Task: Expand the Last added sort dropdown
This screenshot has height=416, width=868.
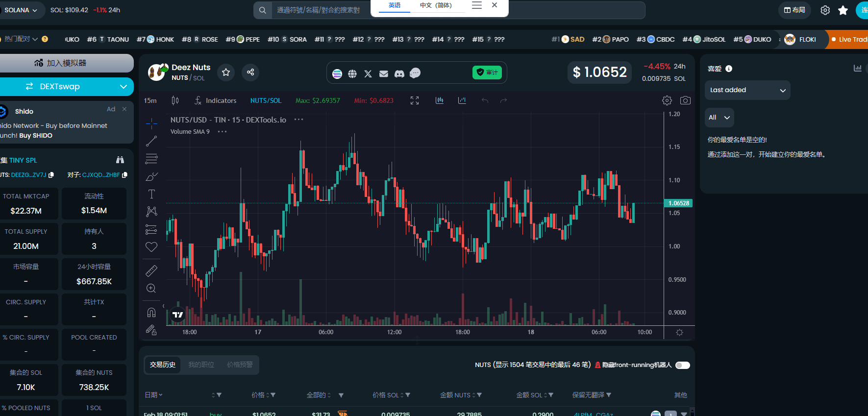Action: (747, 90)
